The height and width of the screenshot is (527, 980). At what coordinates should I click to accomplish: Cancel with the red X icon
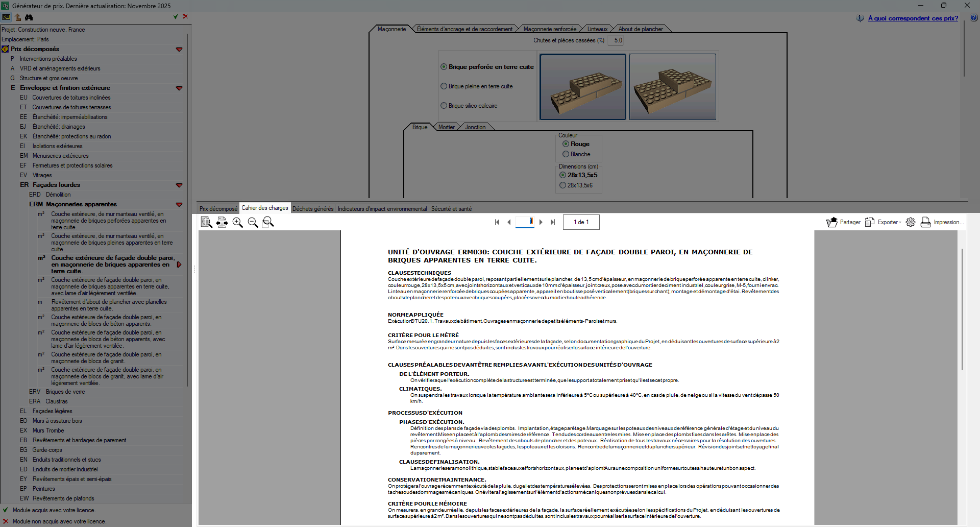click(x=185, y=16)
